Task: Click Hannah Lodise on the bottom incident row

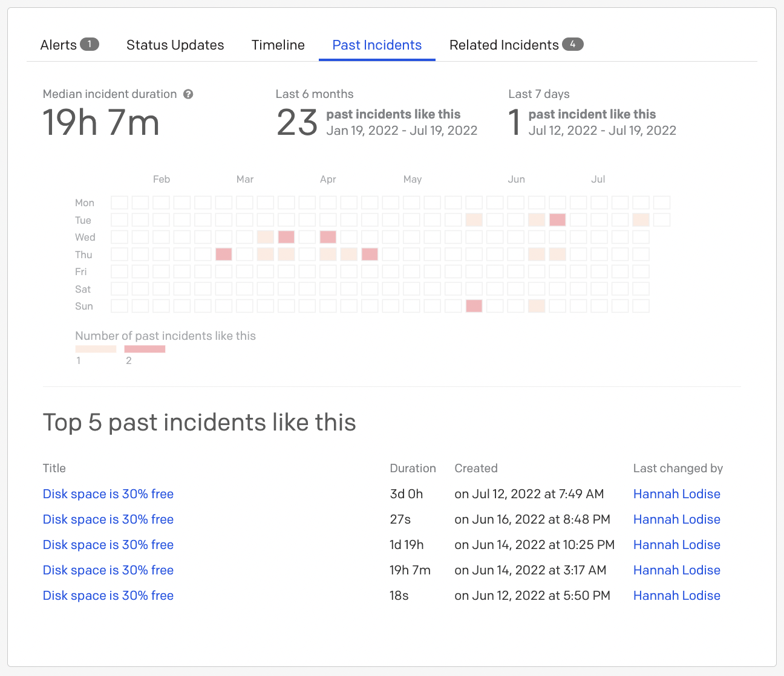Action: coord(676,596)
